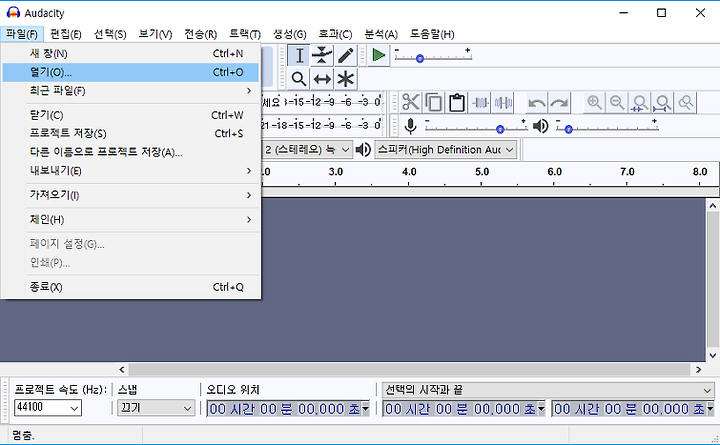Choose 닫기 in the file menu

[x=130, y=115]
